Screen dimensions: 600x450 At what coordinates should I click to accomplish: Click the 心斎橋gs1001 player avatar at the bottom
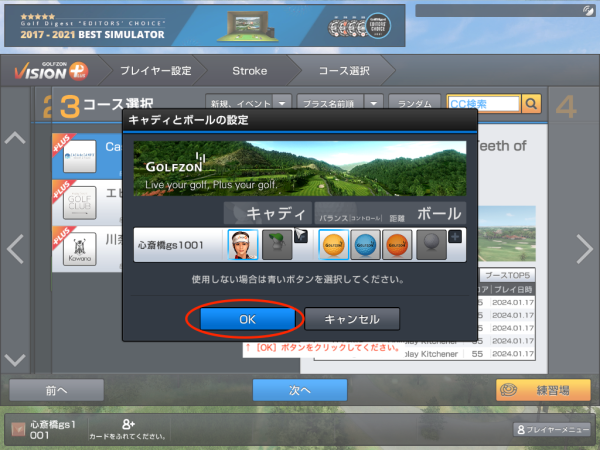(18, 429)
